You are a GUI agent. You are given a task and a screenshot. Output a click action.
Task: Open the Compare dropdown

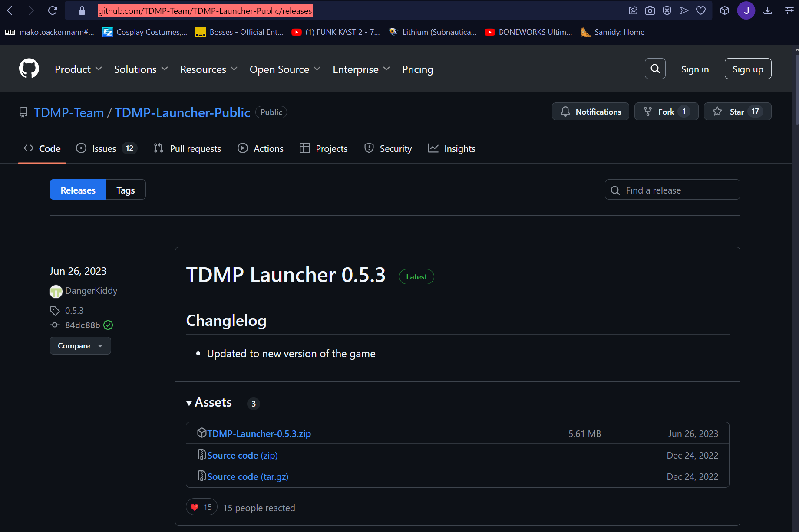coord(80,346)
